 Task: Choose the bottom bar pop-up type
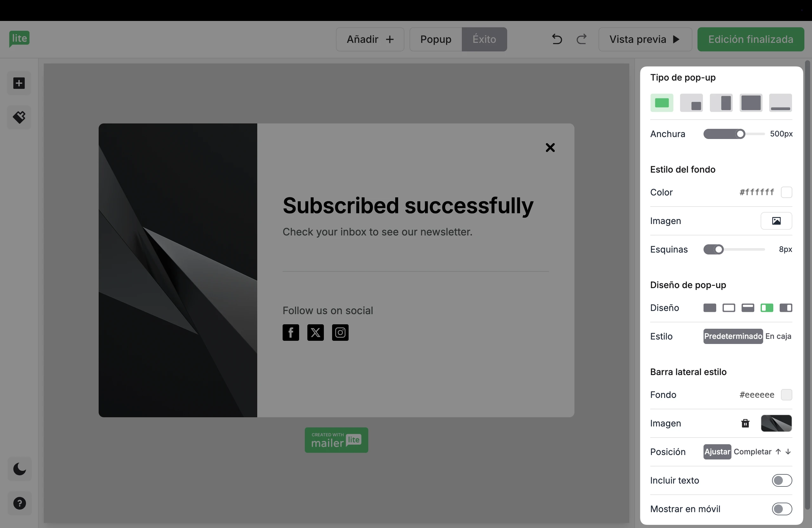780,103
